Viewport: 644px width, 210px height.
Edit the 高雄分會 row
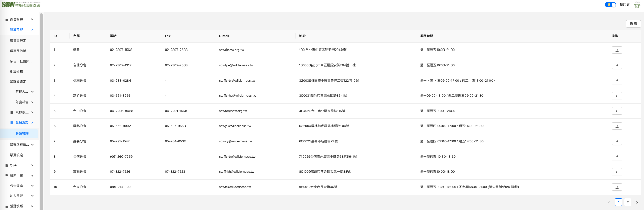[x=616, y=172]
